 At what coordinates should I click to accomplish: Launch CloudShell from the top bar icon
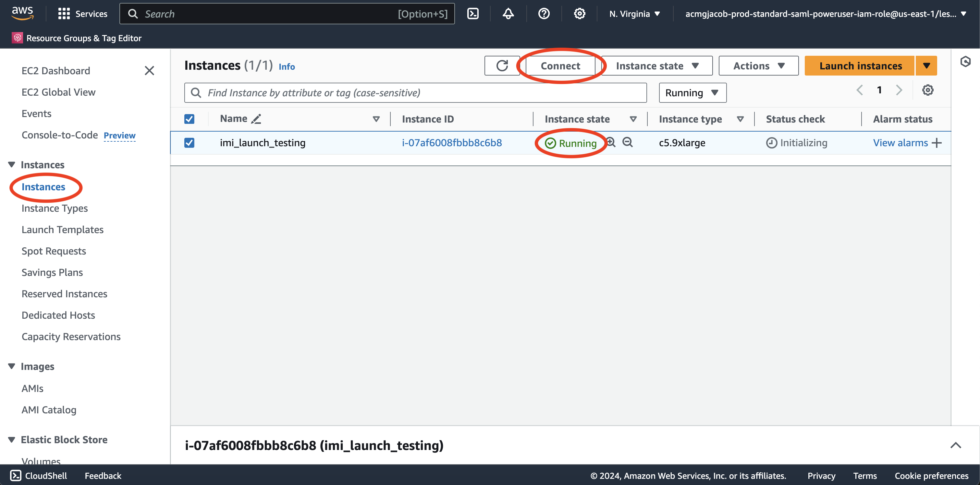click(x=472, y=14)
